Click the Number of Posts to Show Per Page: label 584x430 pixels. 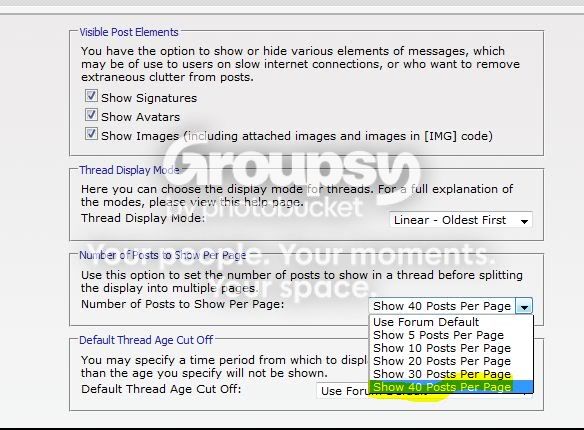pyautogui.click(x=182, y=304)
